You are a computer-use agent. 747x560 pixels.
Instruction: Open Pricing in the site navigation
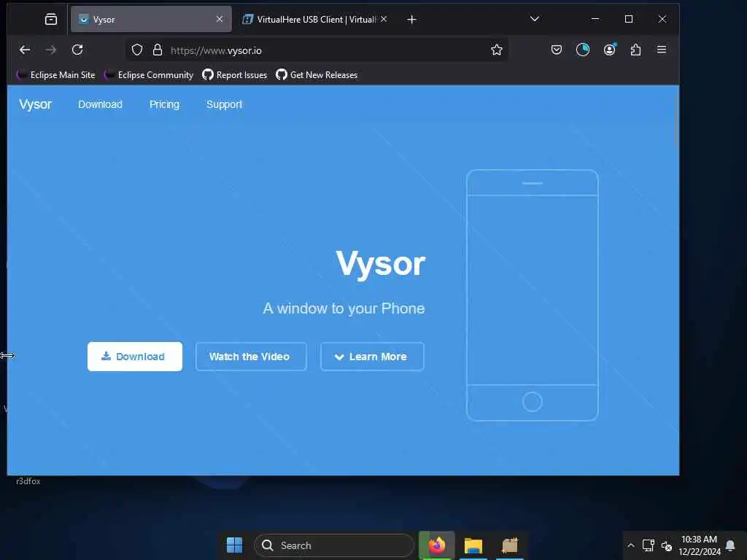click(x=164, y=104)
